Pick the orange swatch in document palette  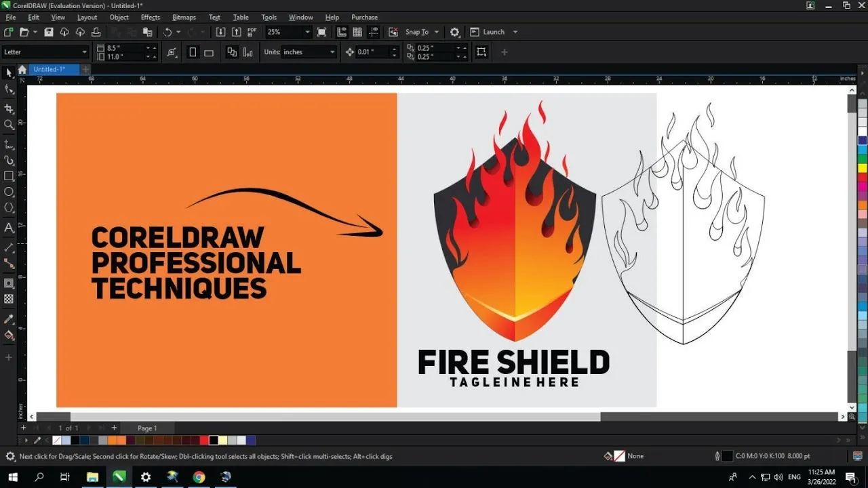(113, 441)
